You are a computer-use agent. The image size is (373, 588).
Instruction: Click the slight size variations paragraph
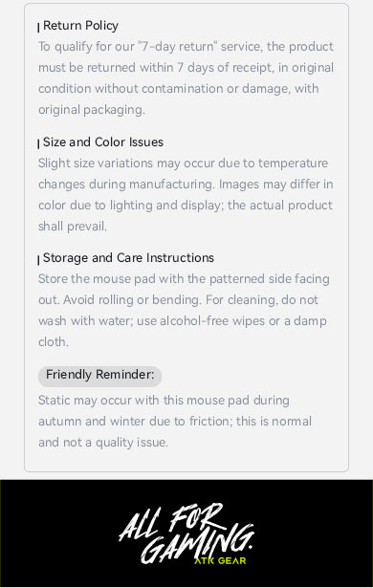(186, 195)
